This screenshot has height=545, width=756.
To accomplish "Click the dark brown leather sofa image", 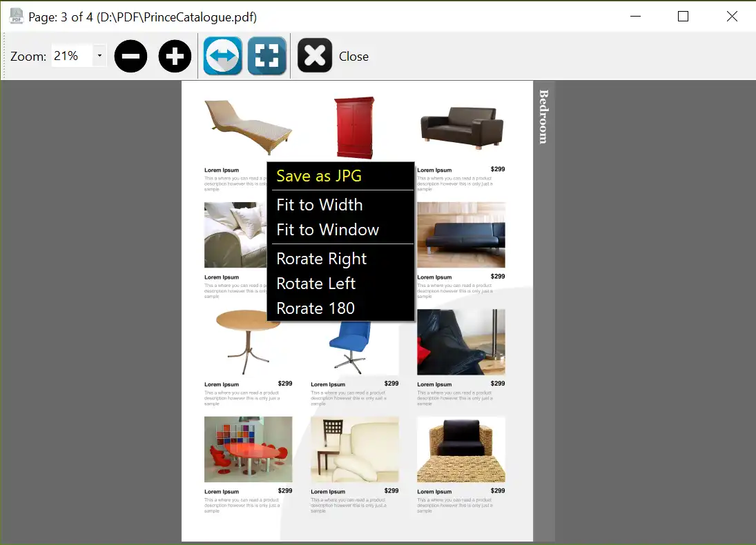I will [x=462, y=128].
